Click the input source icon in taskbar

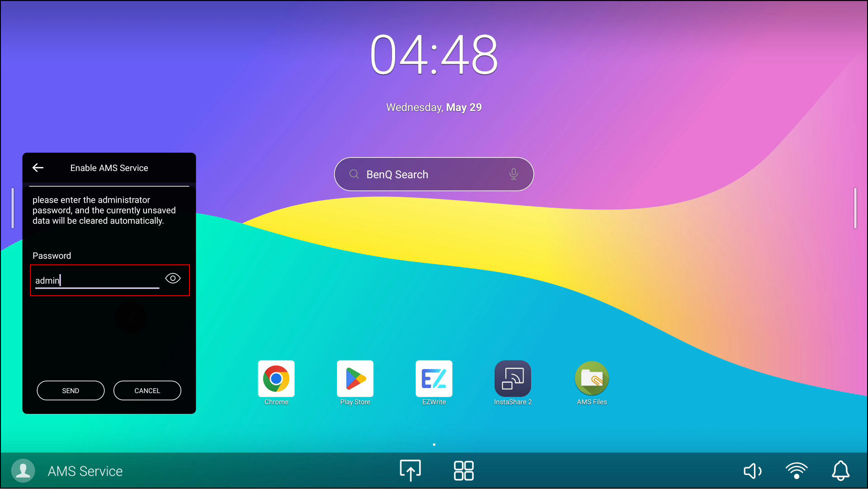(x=410, y=470)
